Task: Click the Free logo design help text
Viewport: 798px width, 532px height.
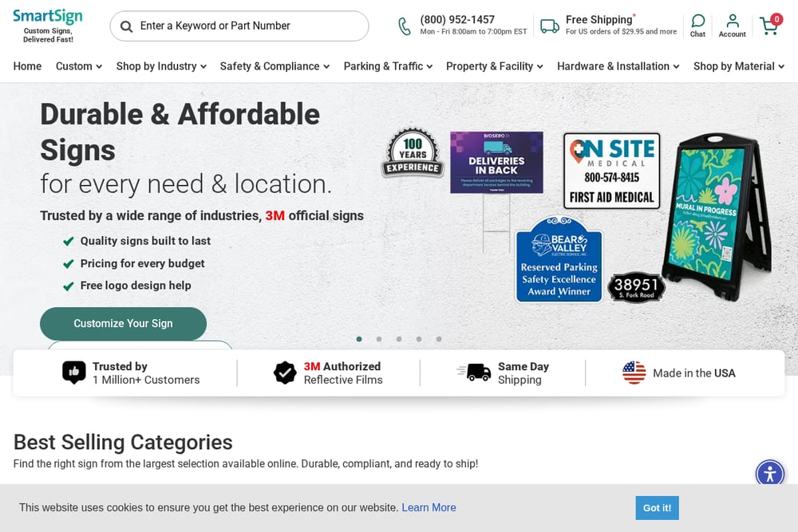Action: point(136,286)
